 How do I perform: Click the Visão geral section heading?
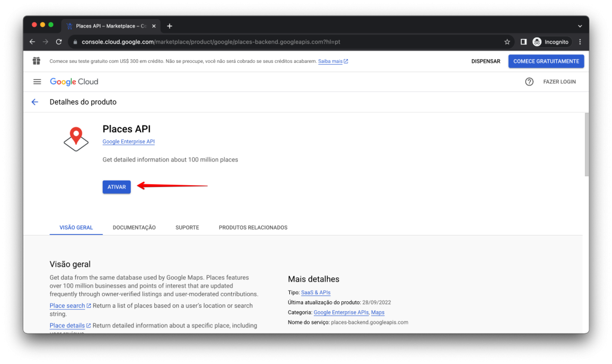[70, 264]
